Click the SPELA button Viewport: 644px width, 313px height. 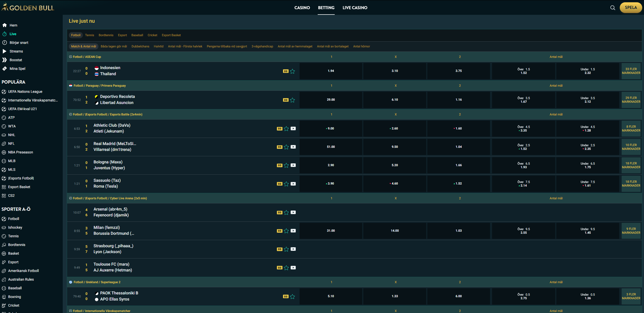pyautogui.click(x=631, y=8)
